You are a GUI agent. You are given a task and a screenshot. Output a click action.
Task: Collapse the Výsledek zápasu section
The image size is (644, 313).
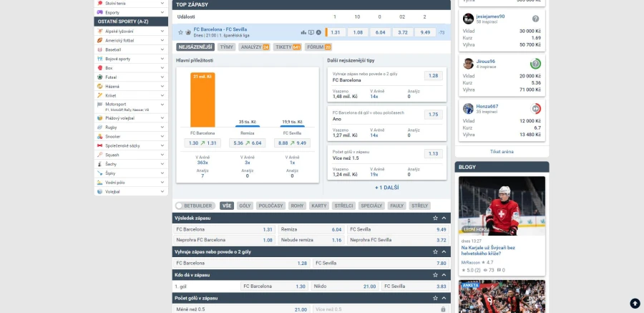tap(444, 218)
